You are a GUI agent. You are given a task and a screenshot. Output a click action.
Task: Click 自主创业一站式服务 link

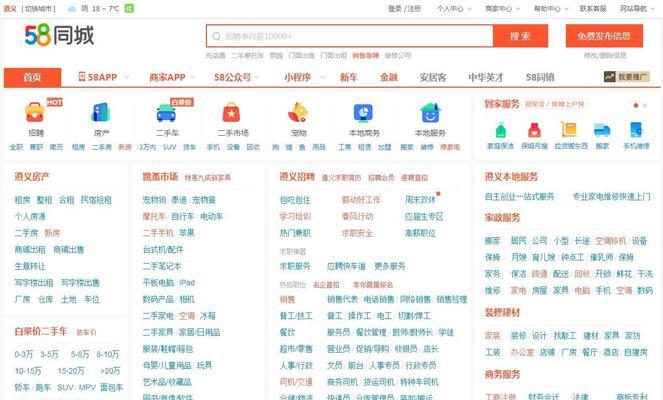[520, 197]
